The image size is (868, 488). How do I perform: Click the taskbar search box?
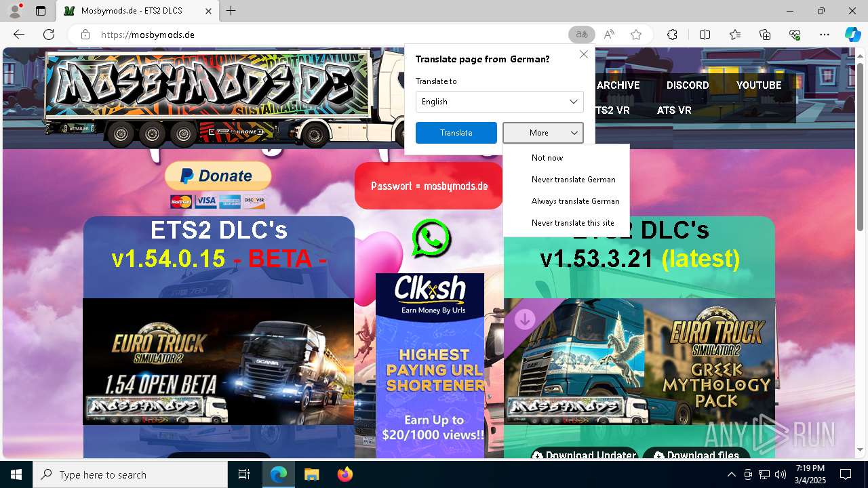(x=130, y=474)
